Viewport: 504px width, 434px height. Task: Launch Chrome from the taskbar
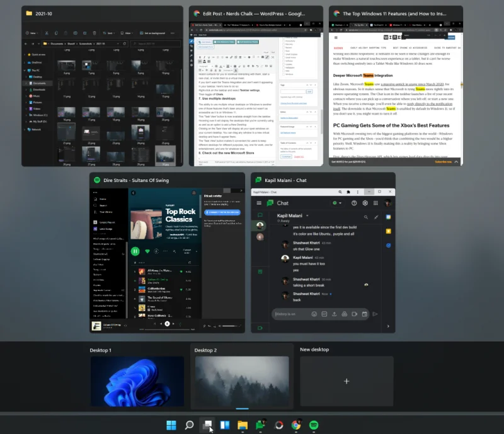point(296,425)
